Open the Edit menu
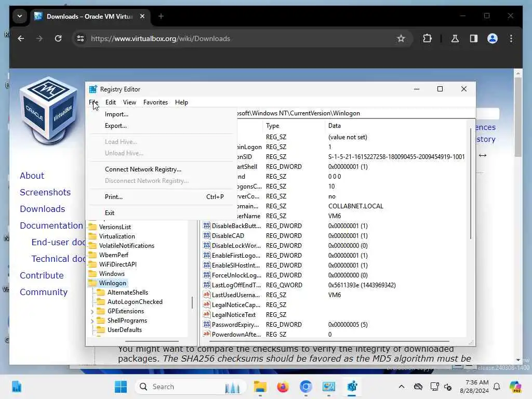 [x=110, y=102]
